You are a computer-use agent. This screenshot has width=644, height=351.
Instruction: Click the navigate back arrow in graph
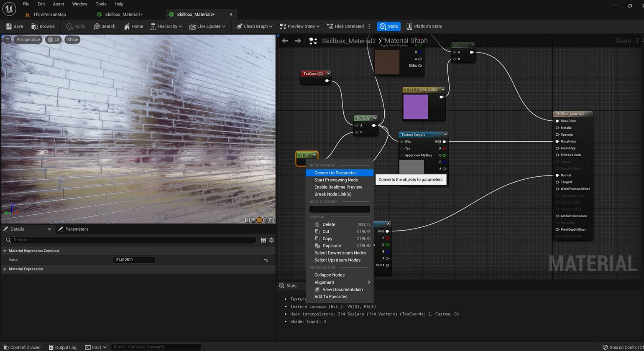point(285,41)
